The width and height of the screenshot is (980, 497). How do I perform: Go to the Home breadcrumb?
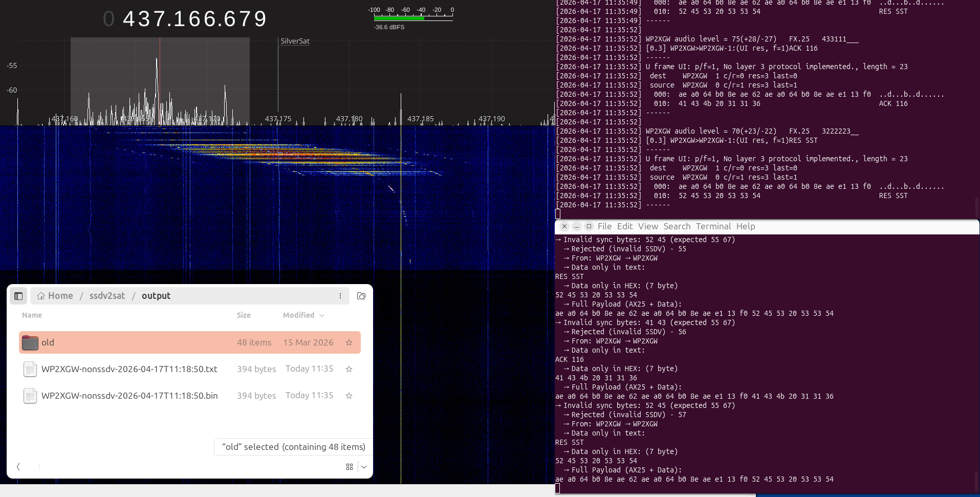tap(55, 296)
